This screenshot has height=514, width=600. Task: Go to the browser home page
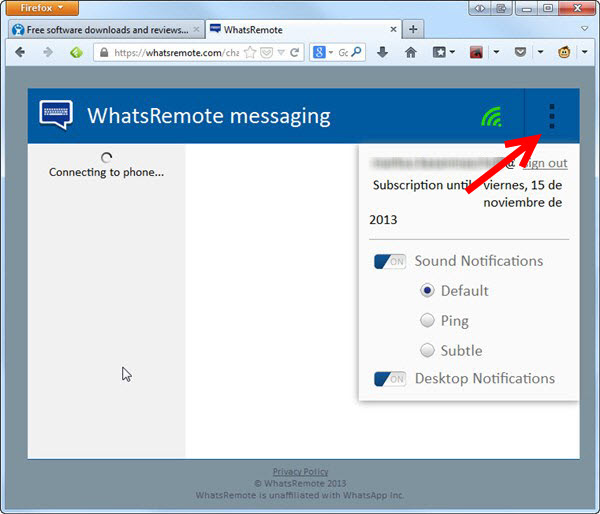410,52
